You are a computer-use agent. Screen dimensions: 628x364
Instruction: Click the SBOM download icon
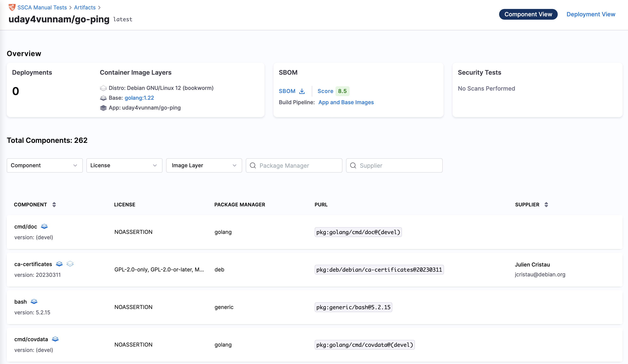click(x=302, y=91)
